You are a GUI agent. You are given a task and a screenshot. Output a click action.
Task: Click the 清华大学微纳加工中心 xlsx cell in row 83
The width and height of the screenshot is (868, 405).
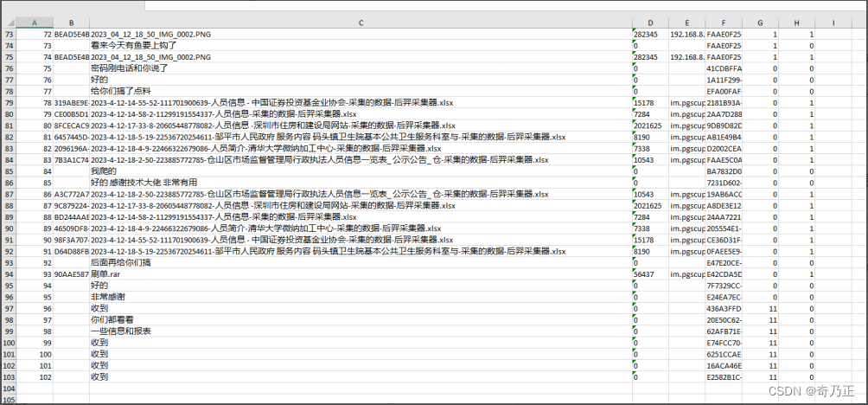point(361,149)
